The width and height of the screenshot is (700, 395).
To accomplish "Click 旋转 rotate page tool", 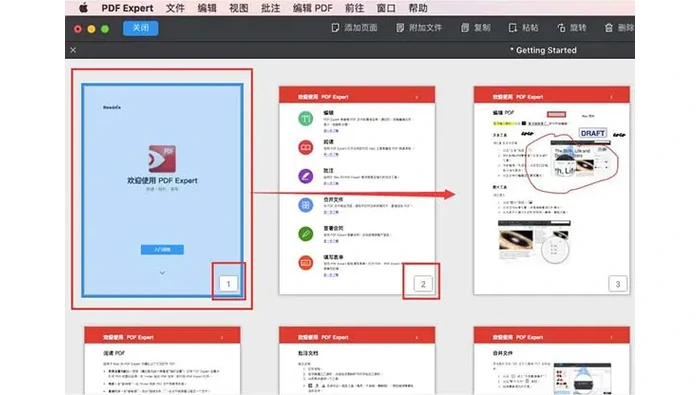I will coord(571,28).
